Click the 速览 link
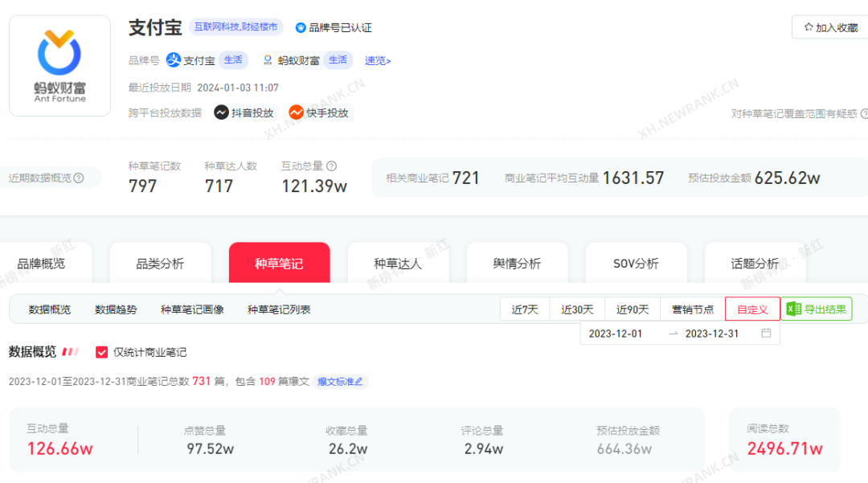The width and height of the screenshot is (868, 483). click(x=378, y=61)
